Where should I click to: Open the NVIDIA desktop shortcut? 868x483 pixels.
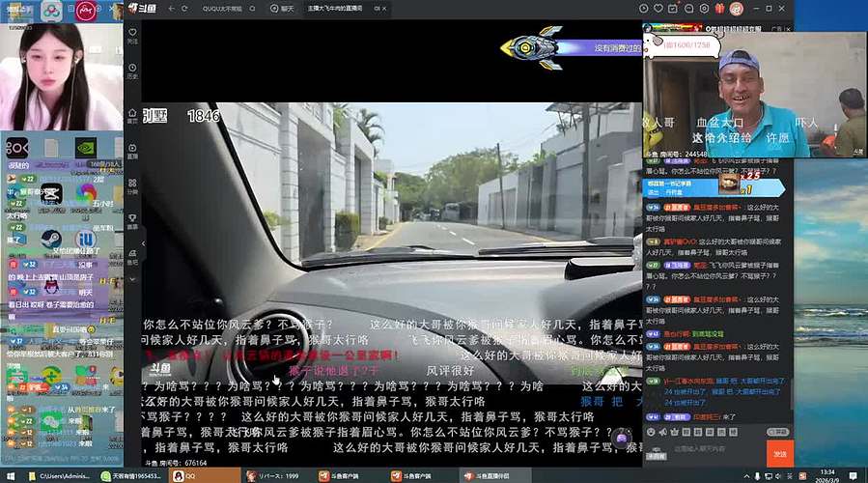pyautogui.click(x=86, y=148)
